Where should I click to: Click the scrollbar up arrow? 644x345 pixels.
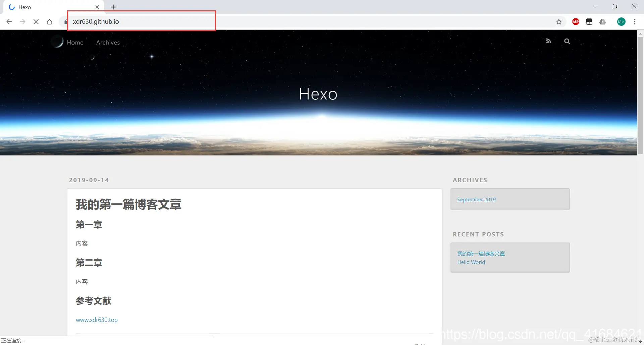pos(640,33)
